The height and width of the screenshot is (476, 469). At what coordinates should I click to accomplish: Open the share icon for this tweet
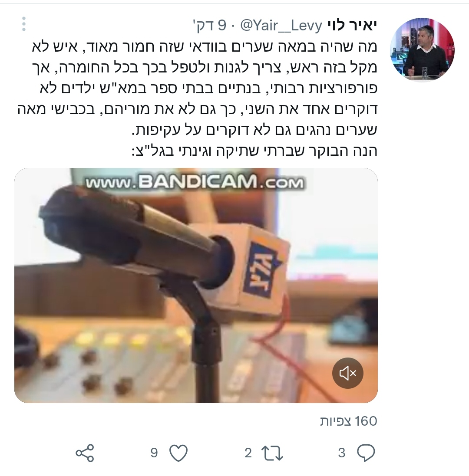coord(85,453)
